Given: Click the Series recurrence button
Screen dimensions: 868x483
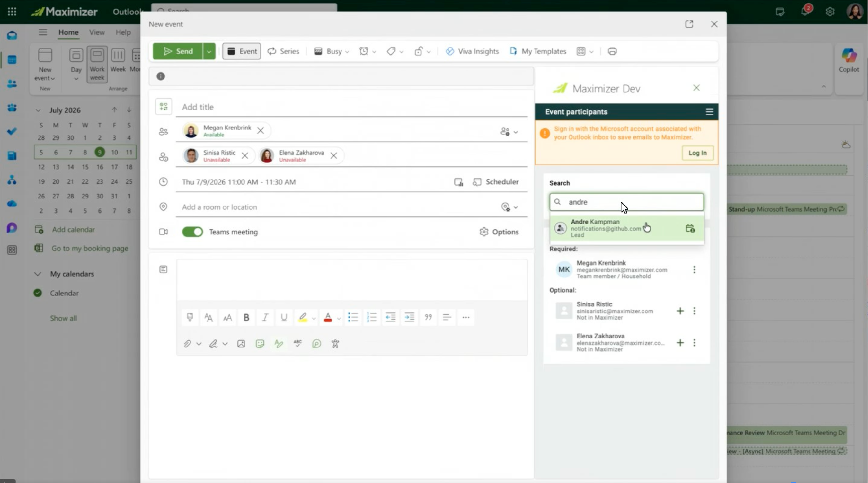Looking at the screenshot, I should 283,51.
